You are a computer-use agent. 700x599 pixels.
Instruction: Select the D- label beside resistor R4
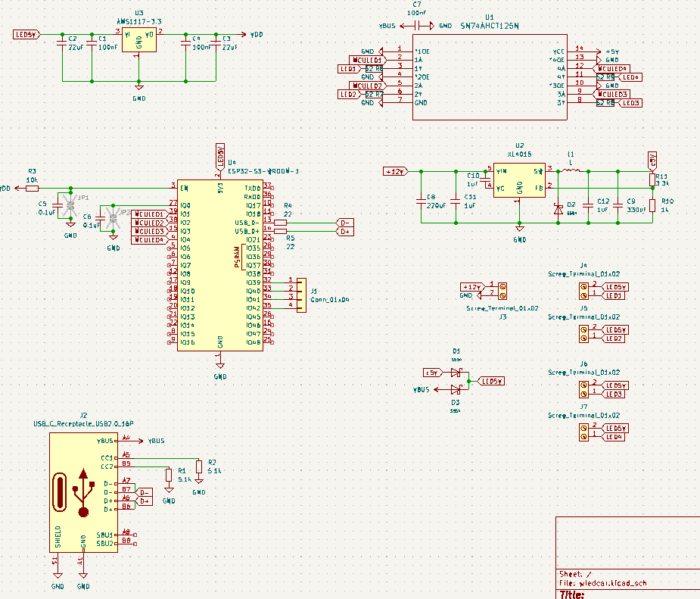[x=345, y=223]
